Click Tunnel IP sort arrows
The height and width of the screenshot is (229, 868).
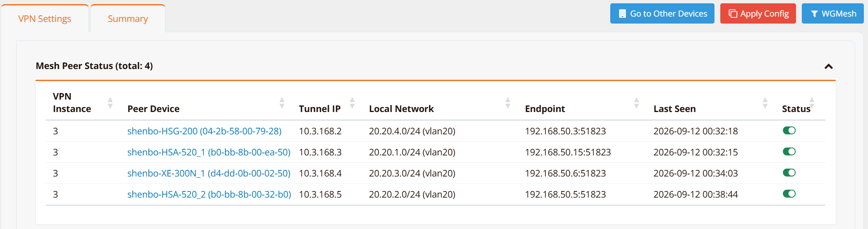352,103
